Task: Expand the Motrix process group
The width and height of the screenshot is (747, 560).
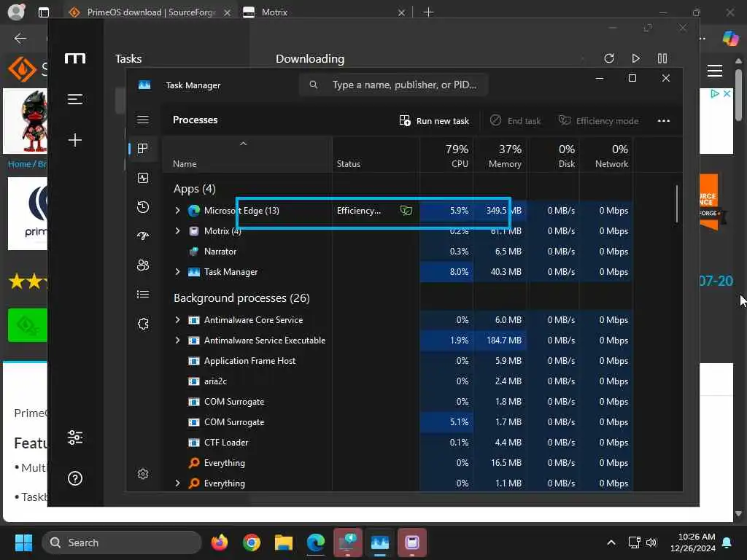Action: point(178,231)
